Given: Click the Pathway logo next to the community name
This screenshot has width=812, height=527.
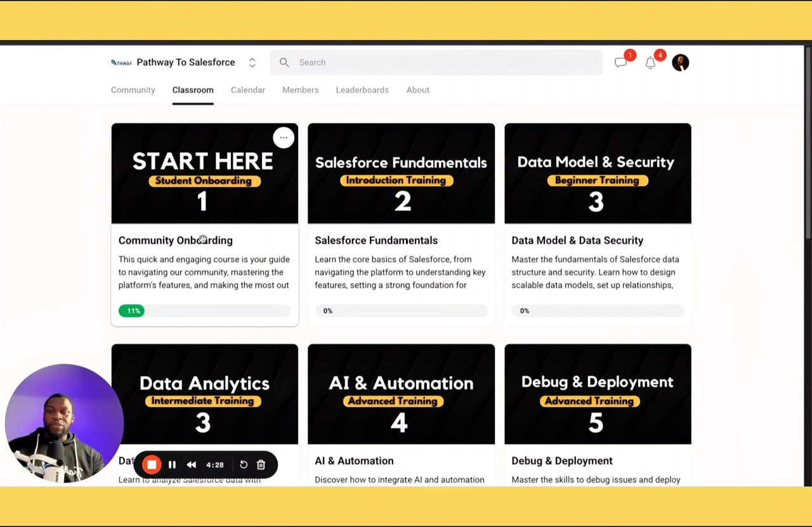Looking at the screenshot, I should point(121,62).
